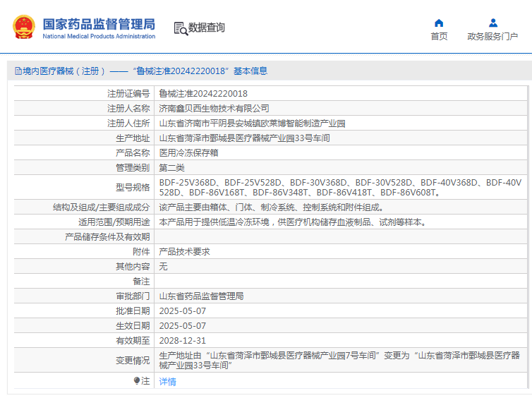Screen dimensions: 532x398
Task: Click the 批准日期 value 2025-05-07
Action: pos(183,311)
